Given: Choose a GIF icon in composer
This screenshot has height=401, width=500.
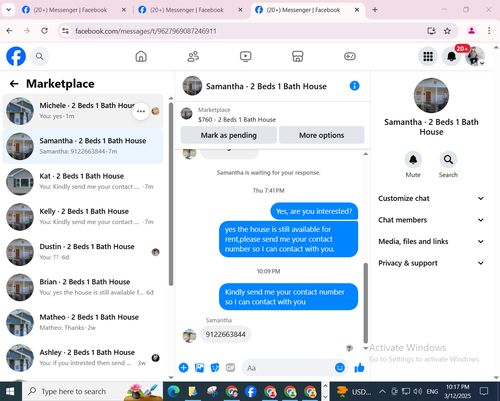Looking at the screenshot, I should click(230, 368).
